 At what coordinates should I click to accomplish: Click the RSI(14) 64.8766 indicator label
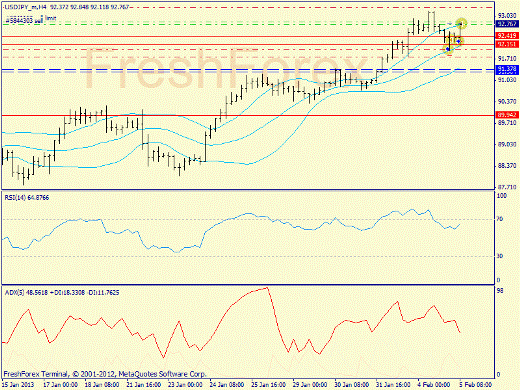[27, 198]
